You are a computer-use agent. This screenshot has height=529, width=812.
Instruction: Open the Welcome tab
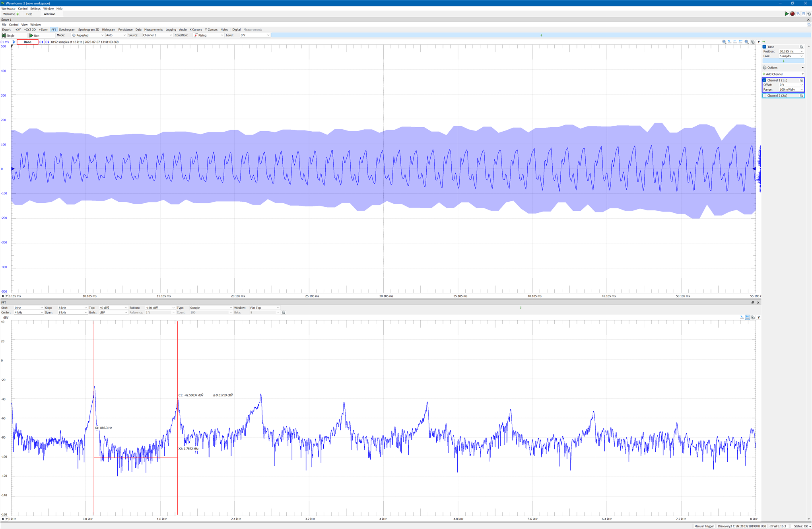11,14
